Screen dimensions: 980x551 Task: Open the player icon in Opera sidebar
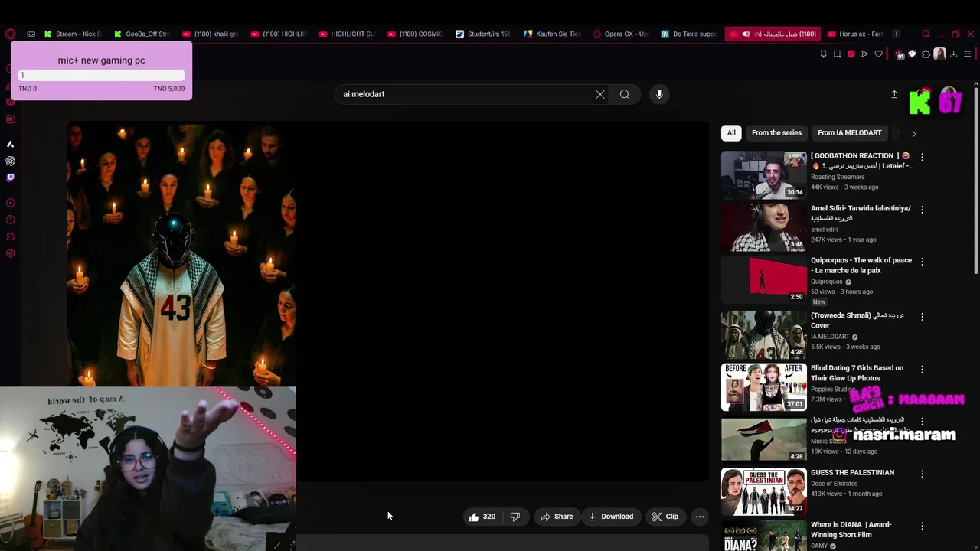point(10,203)
